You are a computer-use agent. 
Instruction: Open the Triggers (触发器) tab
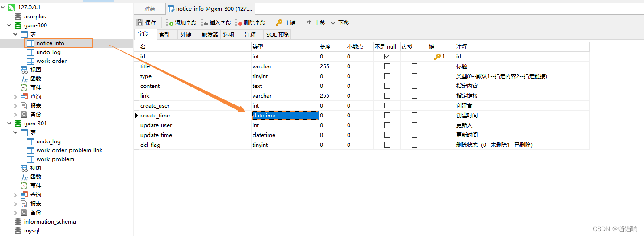click(210, 34)
